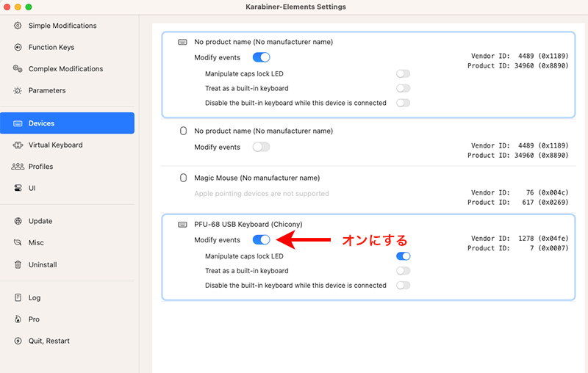Open the Parameters pane
Viewport: 588px width, 373px height.
(47, 90)
